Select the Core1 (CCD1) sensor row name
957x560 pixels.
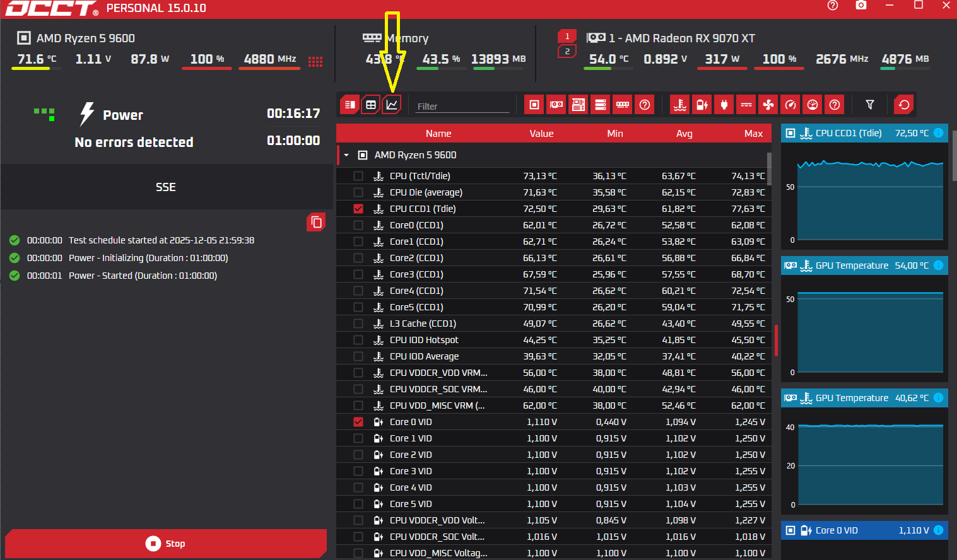click(416, 242)
